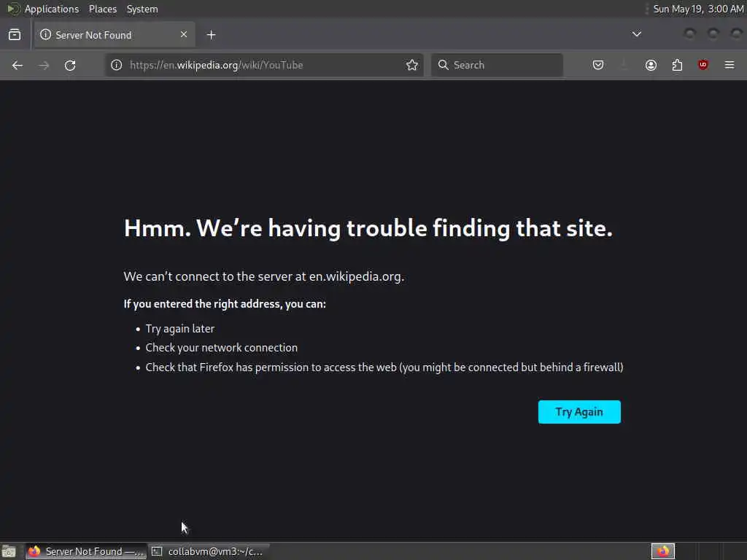Open the Applications menu
This screenshot has width=747, height=560.
[52, 9]
